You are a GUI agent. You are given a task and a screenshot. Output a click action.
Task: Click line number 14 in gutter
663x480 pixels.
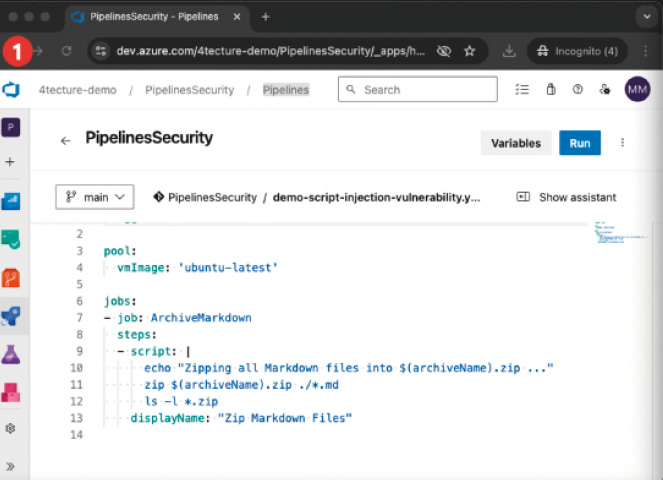(x=77, y=435)
